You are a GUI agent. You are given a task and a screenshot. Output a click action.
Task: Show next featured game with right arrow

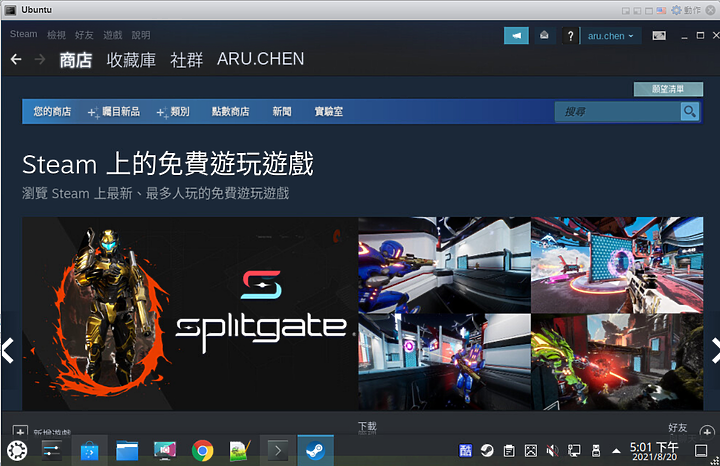[x=714, y=351]
